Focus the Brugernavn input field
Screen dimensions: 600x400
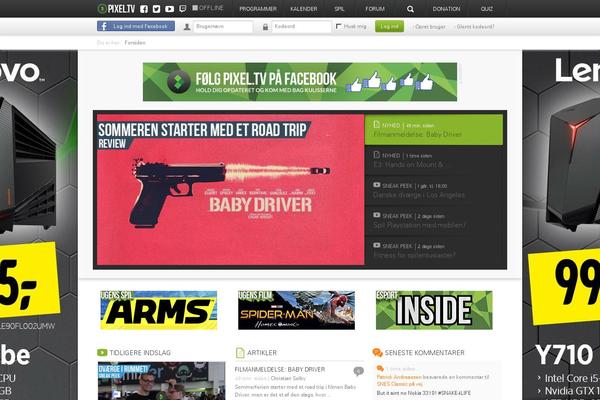pyautogui.click(x=223, y=26)
